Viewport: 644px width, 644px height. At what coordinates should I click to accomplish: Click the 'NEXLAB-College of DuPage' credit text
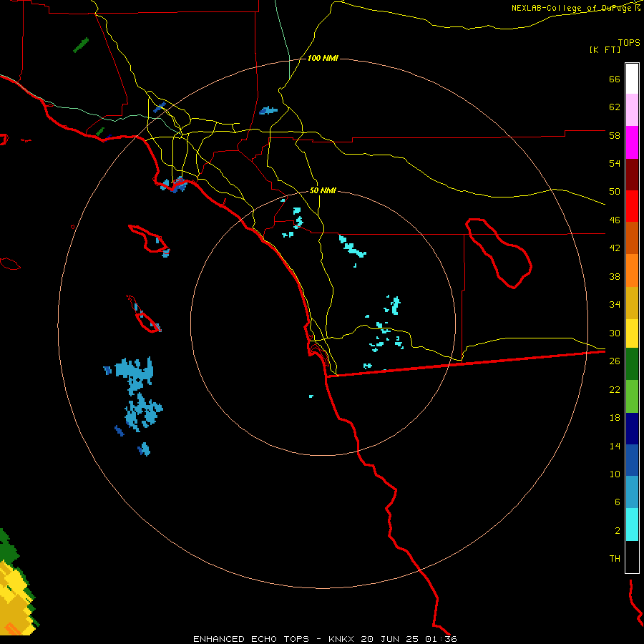tap(572, 8)
